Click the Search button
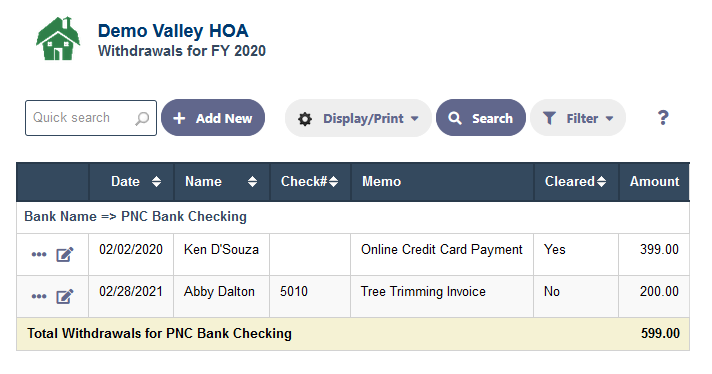This screenshot has height=374, width=712. [x=481, y=118]
